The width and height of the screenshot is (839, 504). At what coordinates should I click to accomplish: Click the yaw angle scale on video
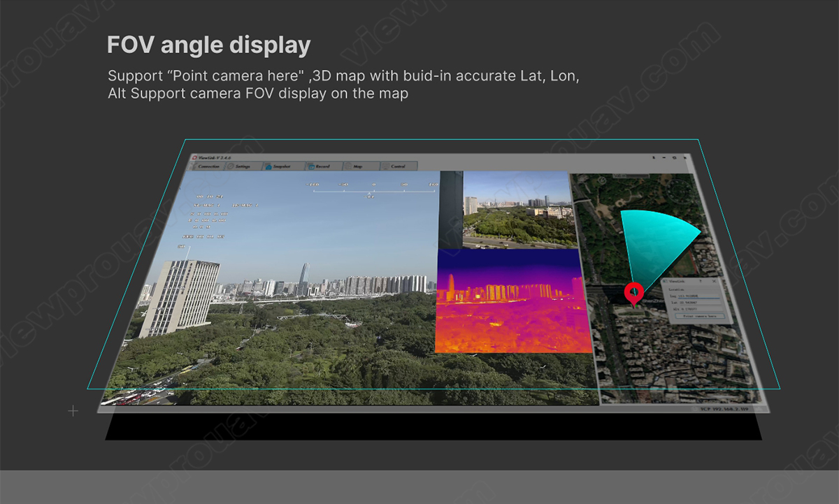pyautogui.click(x=373, y=186)
